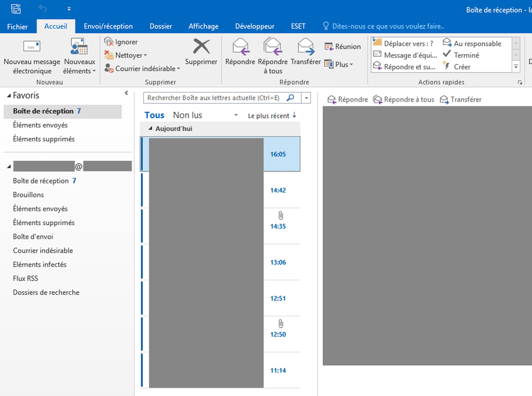This screenshot has height=396, width=532.
Task: Open the Flux RSS folder
Action: click(x=26, y=278)
